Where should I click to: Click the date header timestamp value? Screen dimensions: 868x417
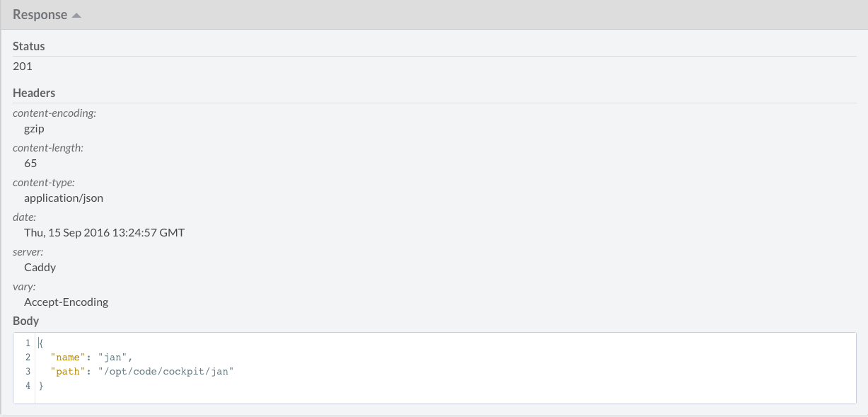104,232
